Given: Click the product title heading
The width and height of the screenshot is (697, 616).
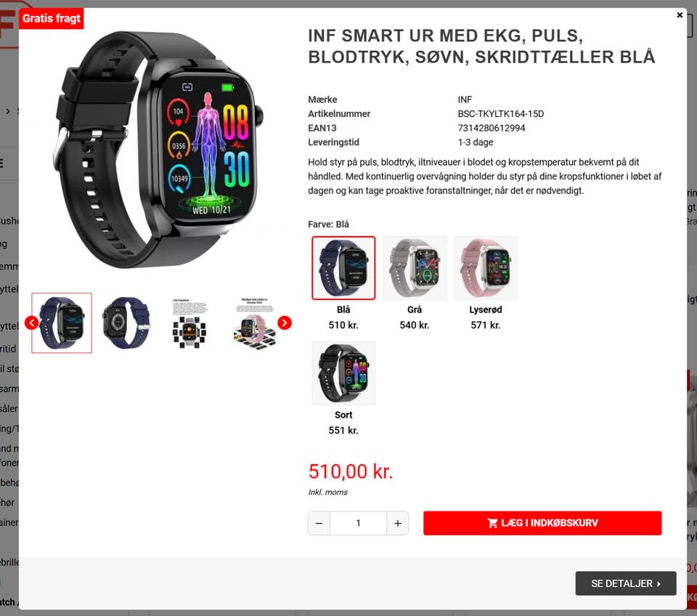Looking at the screenshot, I should [x=481, y=46].
